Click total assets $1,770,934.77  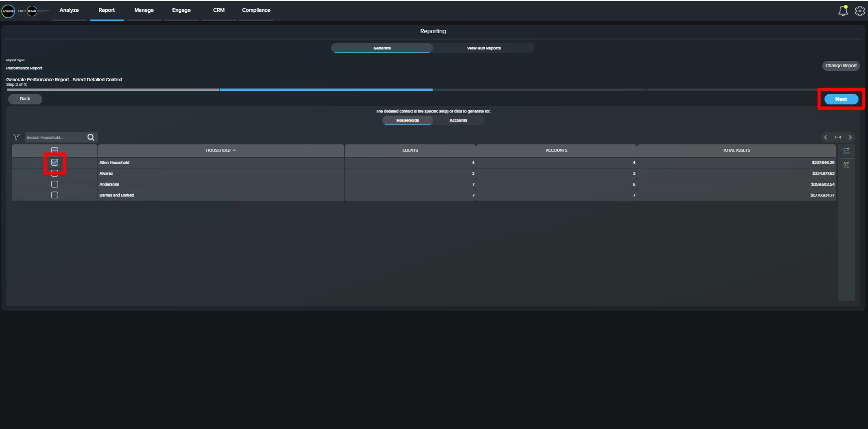tap(822, 195)
